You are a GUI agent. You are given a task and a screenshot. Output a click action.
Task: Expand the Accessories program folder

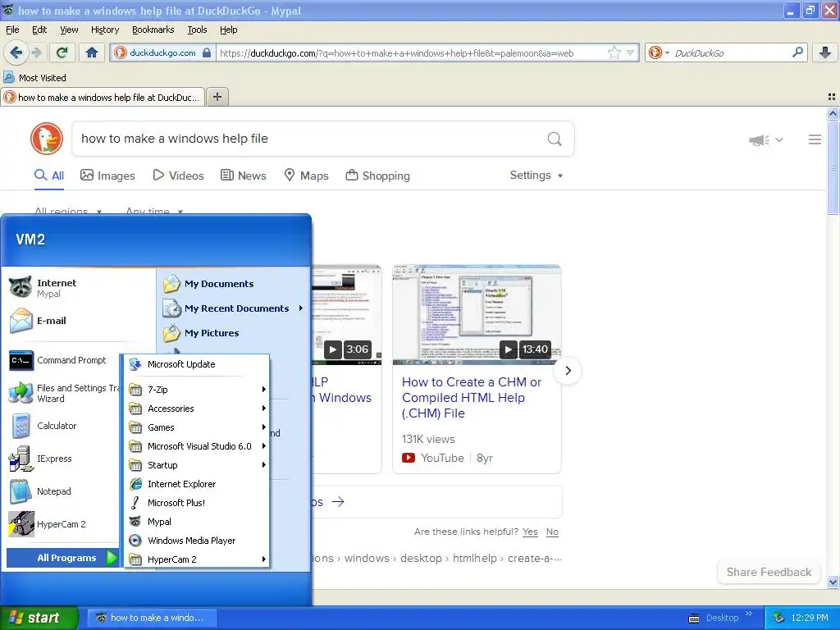click(197, 409)
